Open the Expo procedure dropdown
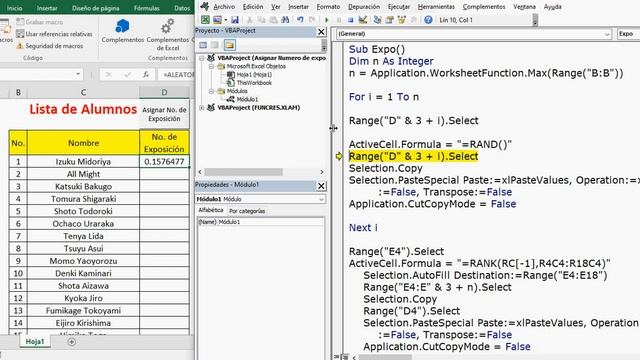Screen dimensions: 640x360 pyautogui.click(x=628, y=34)
